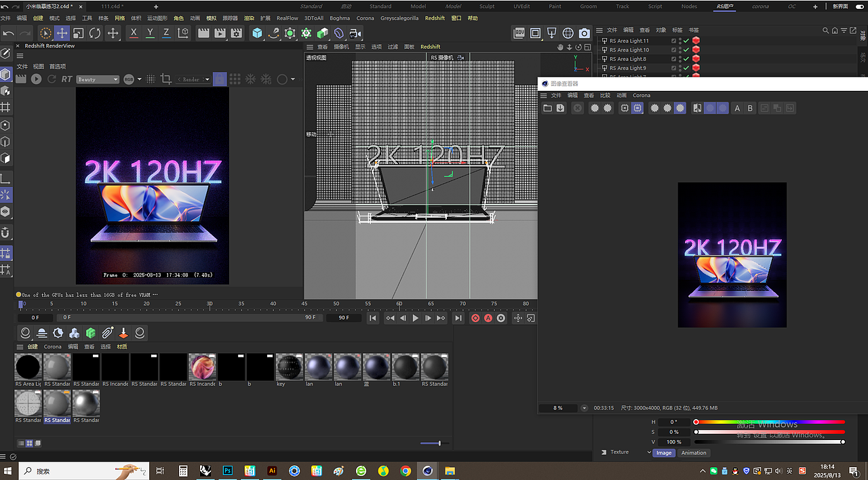Select RS Area Light.11 in object manager

[629, 41]
